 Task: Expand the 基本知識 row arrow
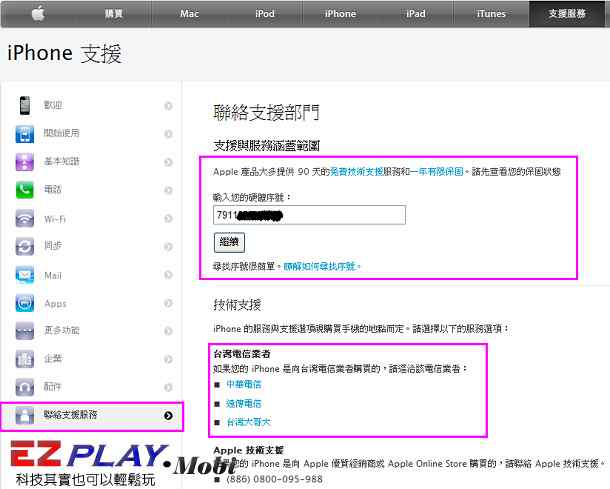point(168,162)
